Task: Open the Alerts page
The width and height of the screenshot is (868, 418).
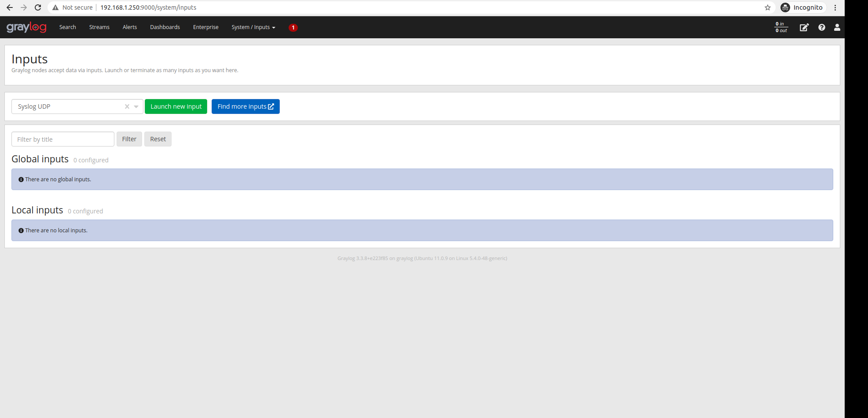Action: (130, 27)
